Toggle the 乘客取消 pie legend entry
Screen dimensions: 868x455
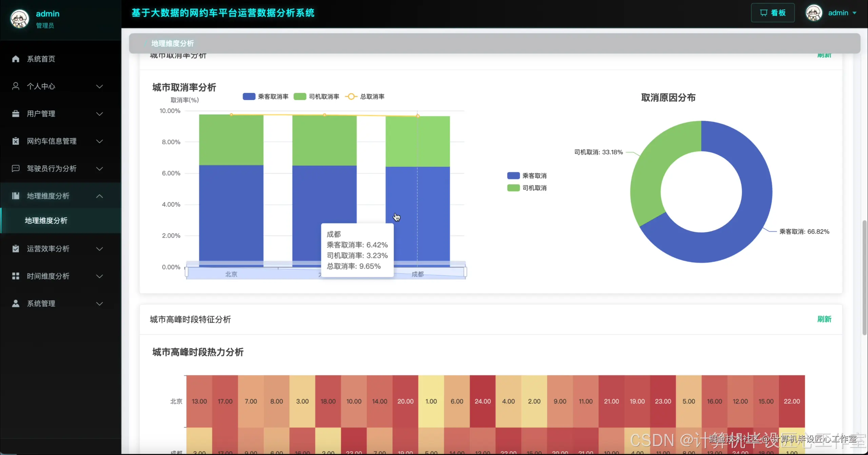tap(527, 175)
